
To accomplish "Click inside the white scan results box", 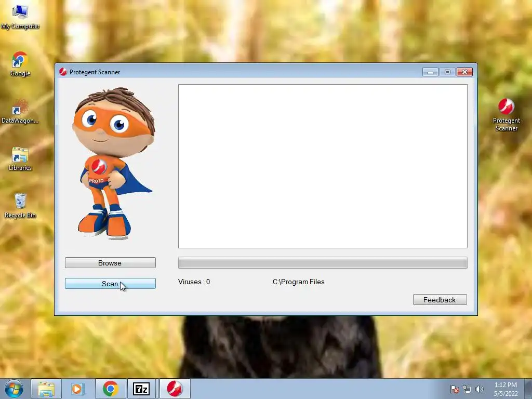I will (x=323, y=166).
